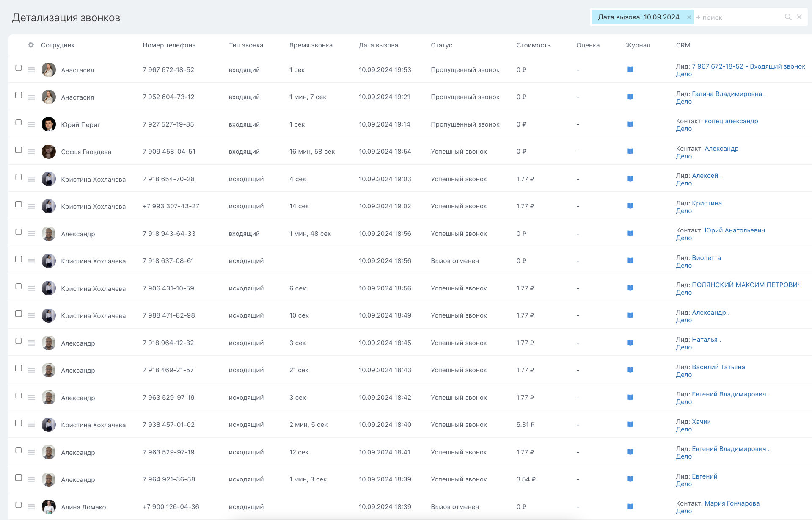Click the search magnifier icon

[x=788, y=17]
